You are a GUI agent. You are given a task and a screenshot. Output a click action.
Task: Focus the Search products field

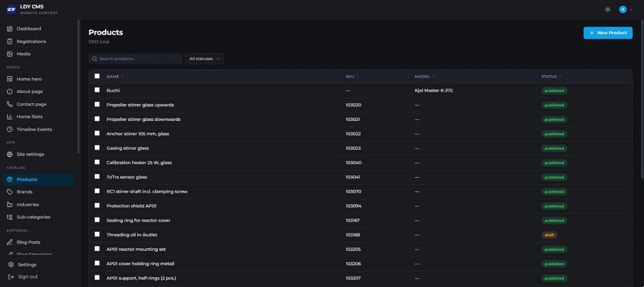pos(136,59)
